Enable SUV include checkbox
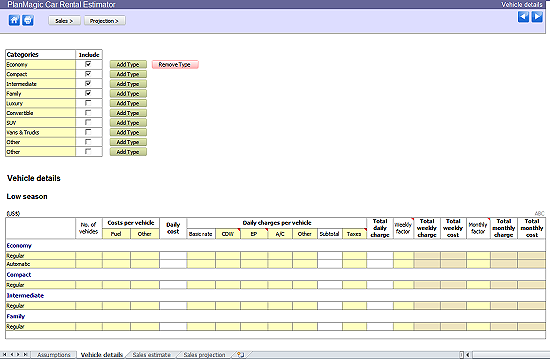The width and height of the screenshot is (550, 361). point(88,122)
